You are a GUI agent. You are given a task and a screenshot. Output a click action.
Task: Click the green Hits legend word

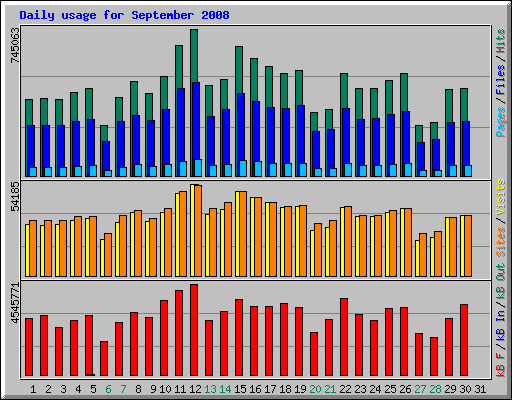[x=501, y=41]
